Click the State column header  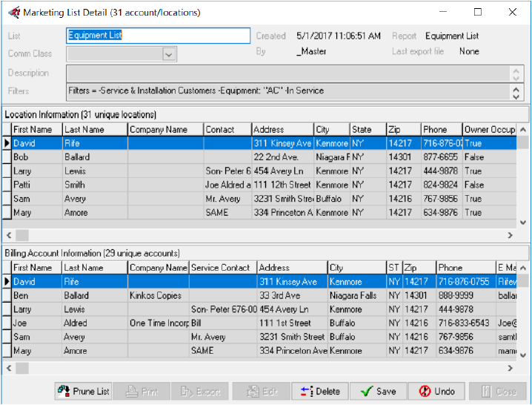point(368,130)
